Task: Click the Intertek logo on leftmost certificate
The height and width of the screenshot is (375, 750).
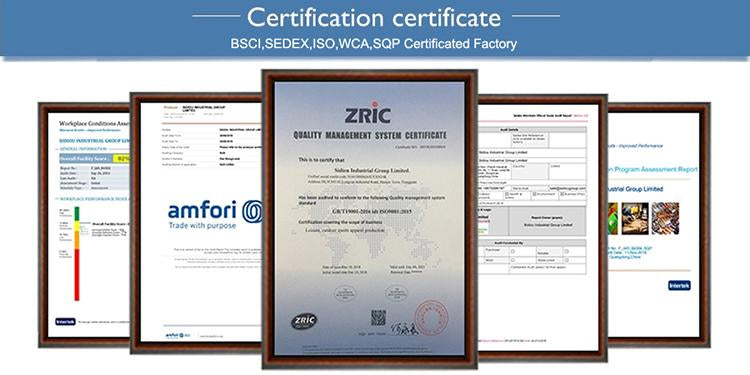Action: point(66,322)
